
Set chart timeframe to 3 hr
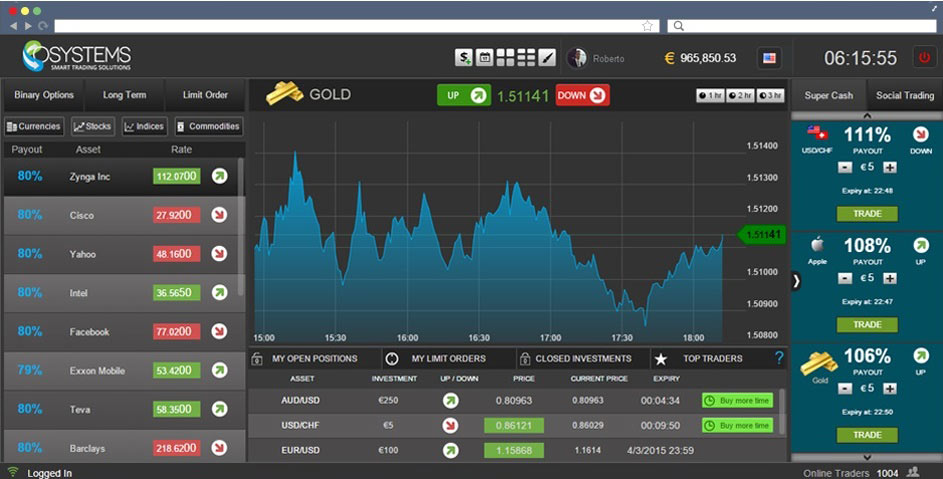770,96
